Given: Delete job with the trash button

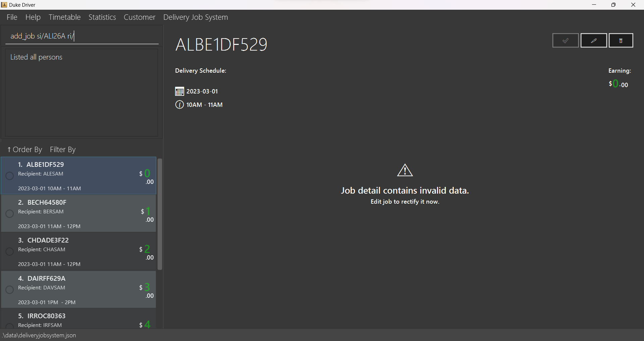Looking at the screenshot, I should (x=621, y=41).
